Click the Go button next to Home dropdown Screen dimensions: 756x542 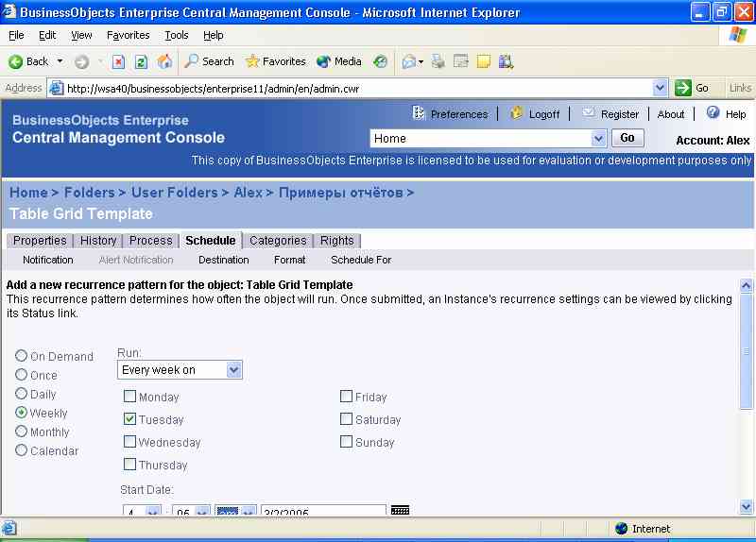point(627,138)
